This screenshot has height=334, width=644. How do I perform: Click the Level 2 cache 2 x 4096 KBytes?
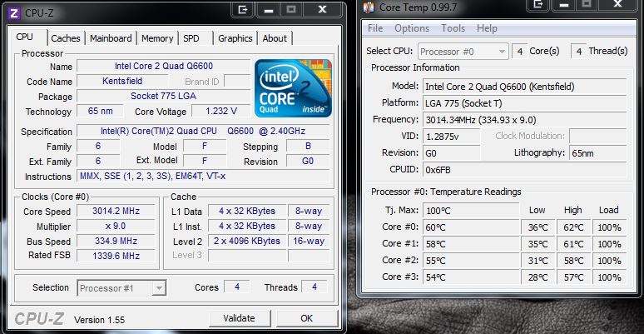coord(247,241)
